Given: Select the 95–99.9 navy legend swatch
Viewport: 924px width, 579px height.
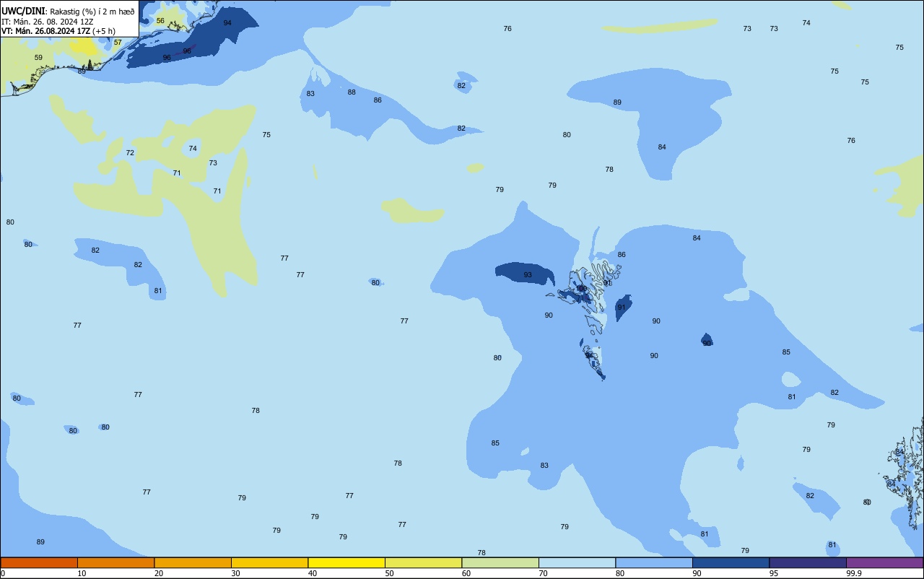Looking at the screenshot, I should pyautogui.click(x=808, y=562).
